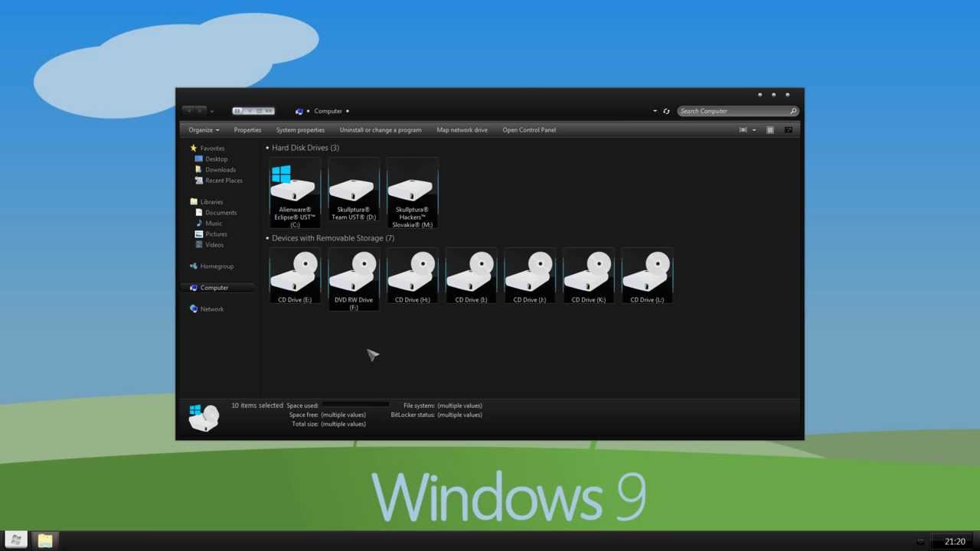Screen dimensions: 980x551
Task: Select CD Drive (L:)
Action: coord(647,275)
